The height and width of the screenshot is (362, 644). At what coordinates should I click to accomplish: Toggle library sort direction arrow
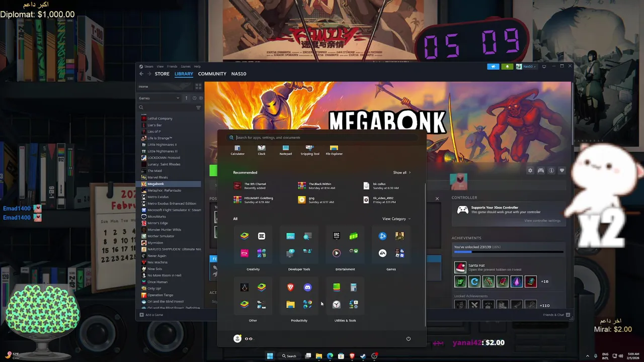pyautogui.click(x=186, y=98)
